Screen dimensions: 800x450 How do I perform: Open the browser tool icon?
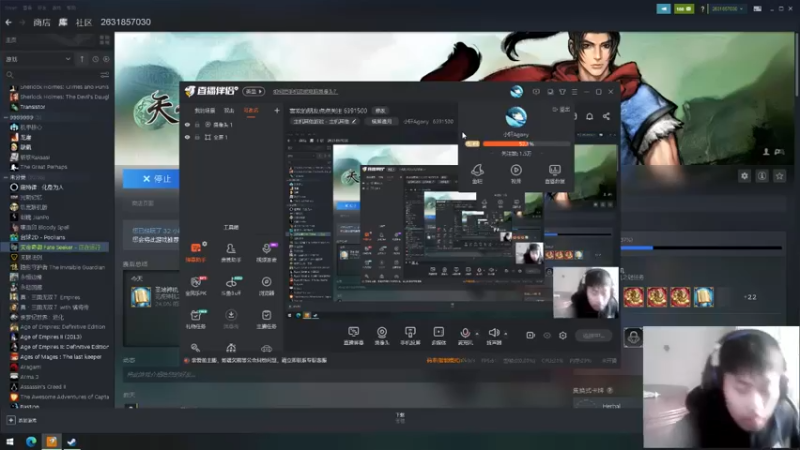[x=266, y=285]
